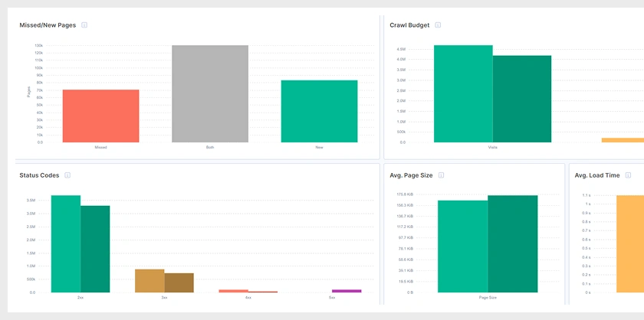Click the small orange bar in Crawl Budget

(624, 140)
